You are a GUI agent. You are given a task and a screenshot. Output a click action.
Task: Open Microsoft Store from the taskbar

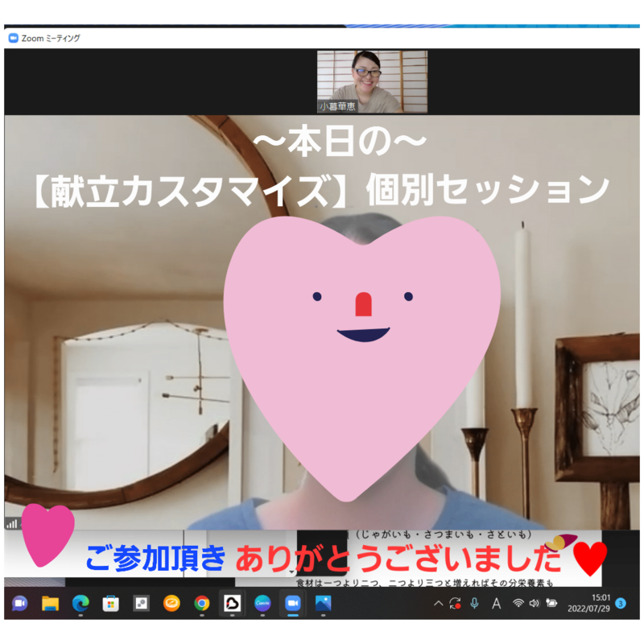pyautogui.click(x=111, y=603)
